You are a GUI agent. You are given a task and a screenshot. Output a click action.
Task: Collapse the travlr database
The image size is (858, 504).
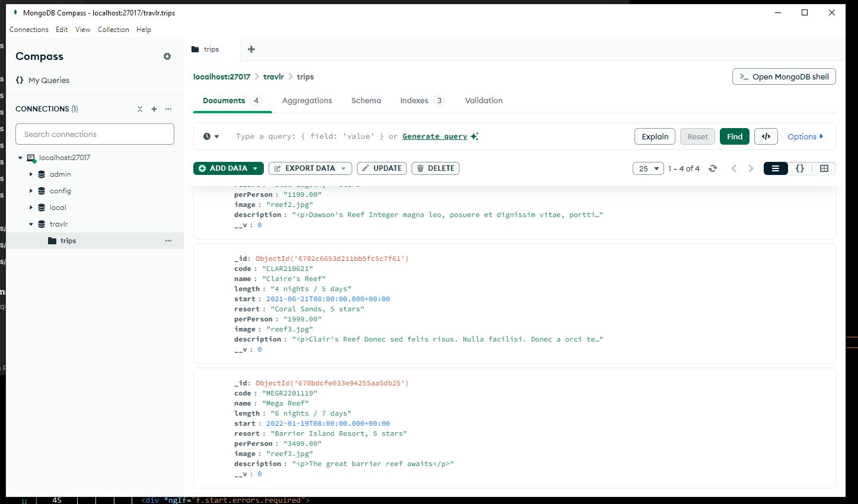pos(31,224)
